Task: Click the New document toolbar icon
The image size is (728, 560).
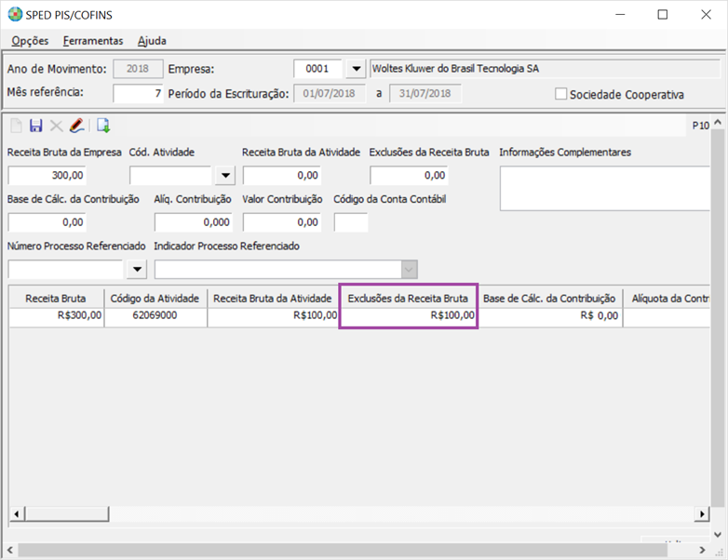Action: [16, 126]
